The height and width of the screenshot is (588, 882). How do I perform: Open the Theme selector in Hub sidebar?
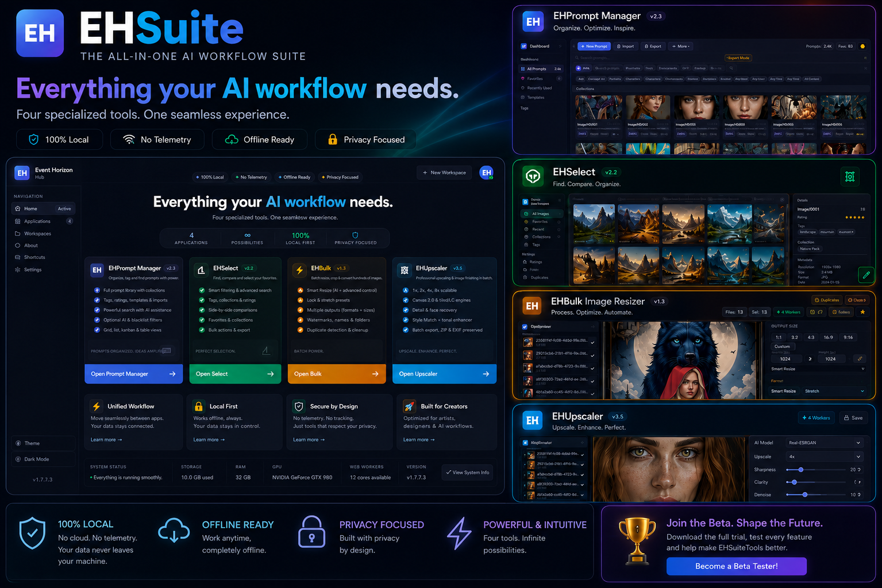43,443
